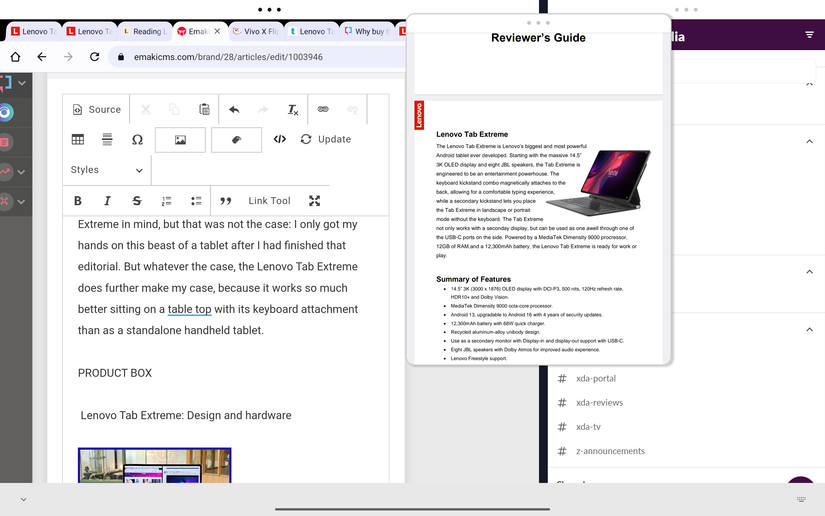The image size is (825, 516).
Task: Apply block quote formatting
Action: [226, 201]
